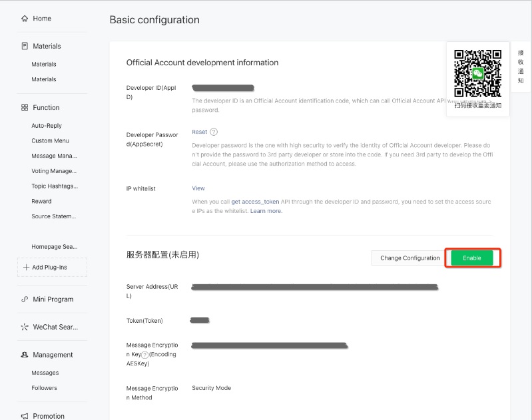This screenshot has height=420, width=532.
Task: Click View next to IP whitelist
Action: pos(198,188)
